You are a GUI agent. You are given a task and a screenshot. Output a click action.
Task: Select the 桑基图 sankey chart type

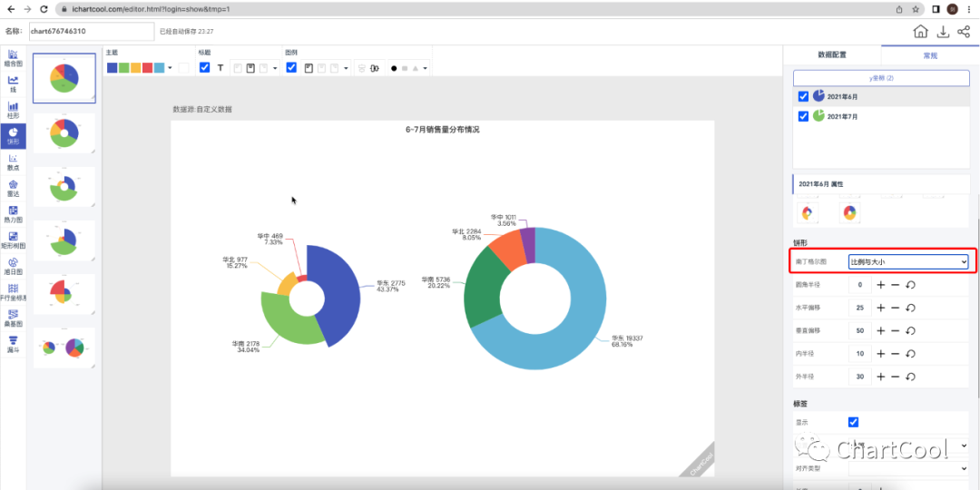click(x=13, y=318)
